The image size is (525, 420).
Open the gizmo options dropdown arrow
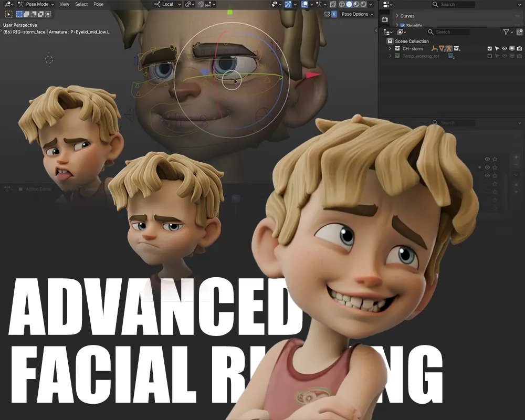(295, 4)
